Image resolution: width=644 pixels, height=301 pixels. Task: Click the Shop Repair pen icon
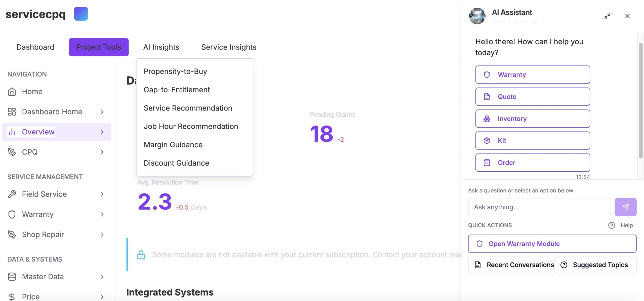(x=12, y=234)
